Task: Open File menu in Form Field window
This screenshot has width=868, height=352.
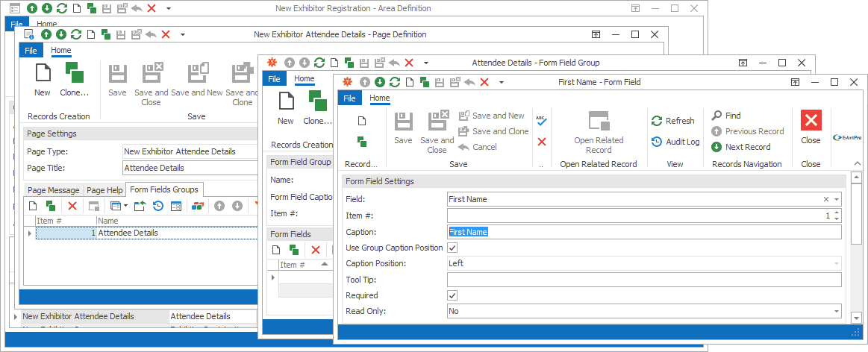Action: (349, 98)
